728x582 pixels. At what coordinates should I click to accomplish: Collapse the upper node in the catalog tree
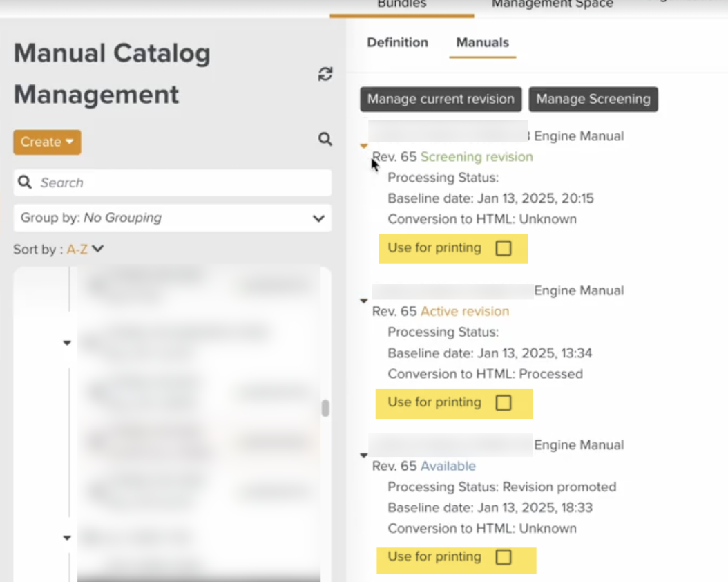(67, 343)
